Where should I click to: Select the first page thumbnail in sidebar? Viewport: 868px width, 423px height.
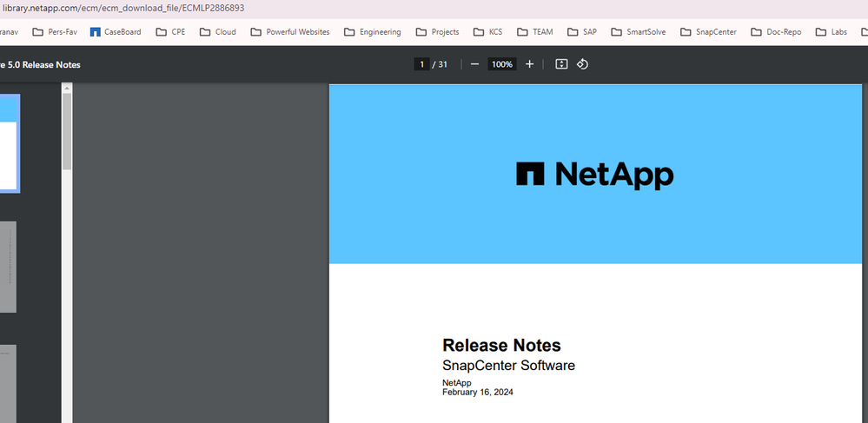point(9,143)
